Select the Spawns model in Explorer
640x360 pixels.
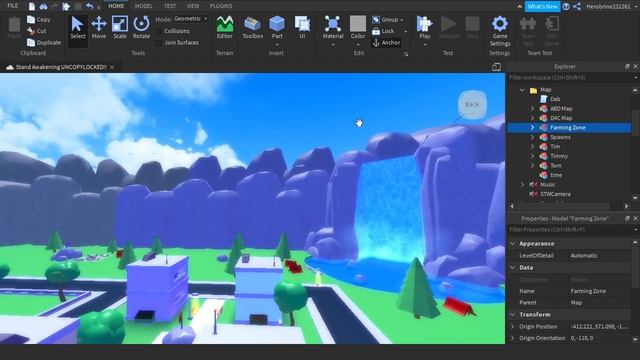coord(560,137)
